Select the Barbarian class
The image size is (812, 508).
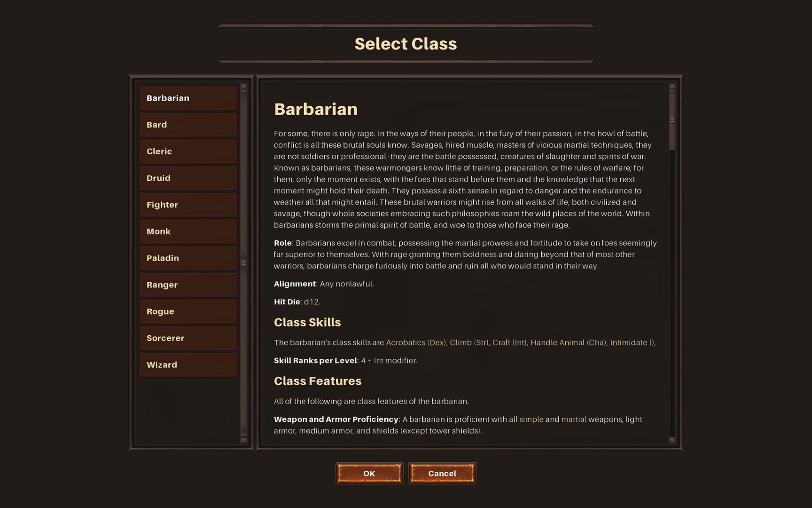click(187, 98)
